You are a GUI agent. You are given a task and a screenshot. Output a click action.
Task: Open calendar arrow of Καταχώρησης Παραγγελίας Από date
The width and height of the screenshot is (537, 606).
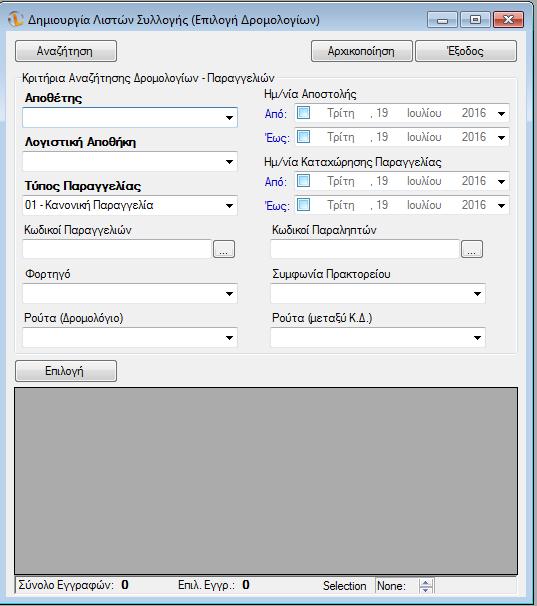pyautogui.click(x=501, y=181)
